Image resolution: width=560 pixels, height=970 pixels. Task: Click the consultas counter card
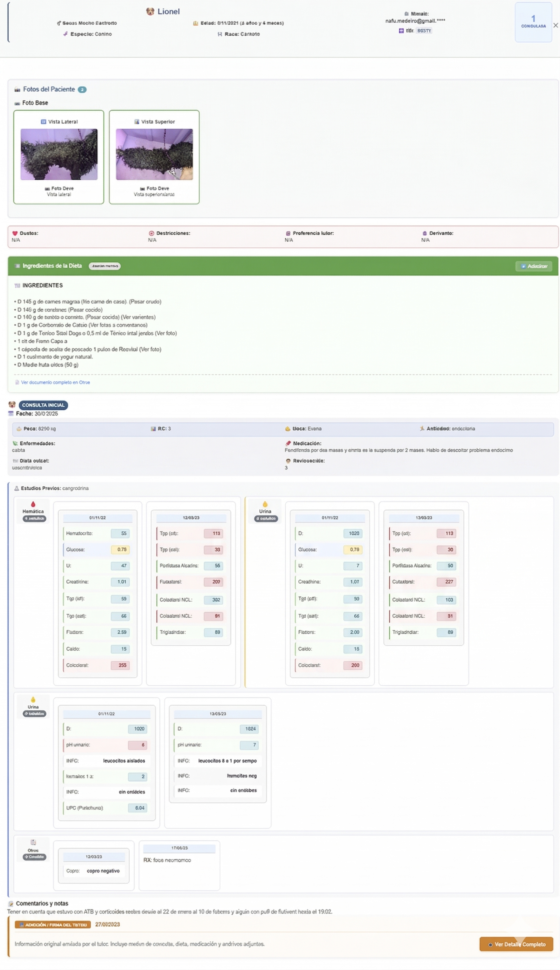[533, 22]
